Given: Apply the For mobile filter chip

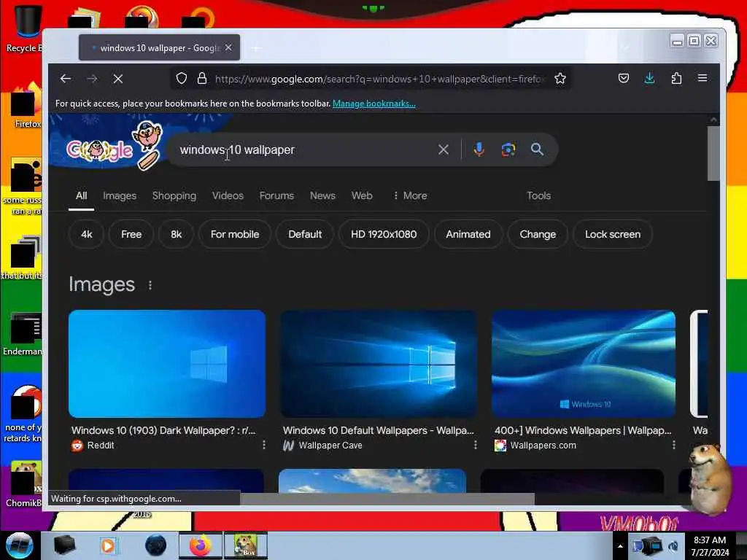Looking at the screenshot, I should pos(235,234).
